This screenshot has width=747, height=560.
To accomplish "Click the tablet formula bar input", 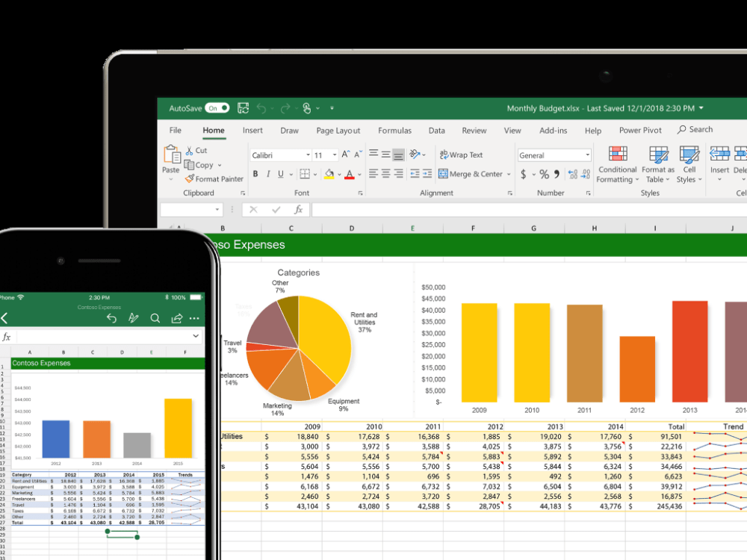I will 530,210.
